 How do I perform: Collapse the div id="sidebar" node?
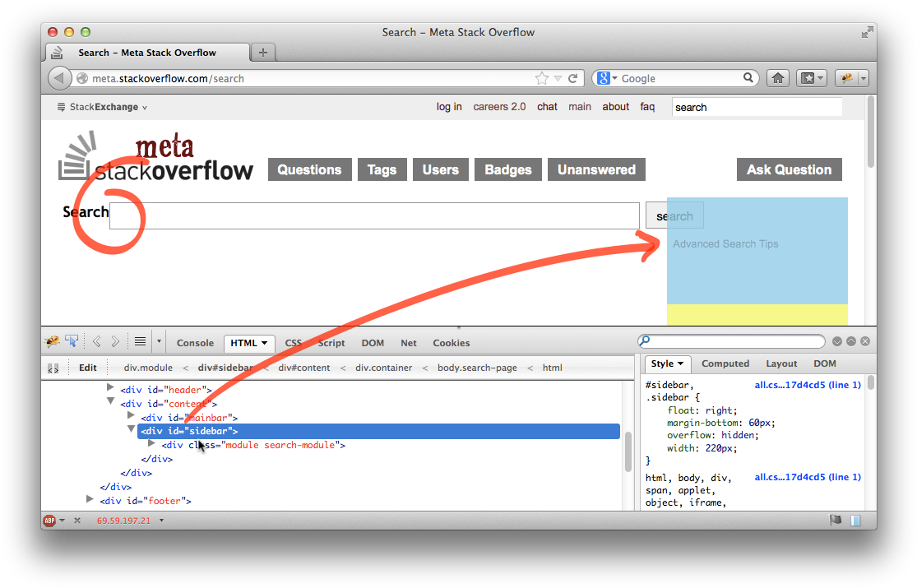point(131,429)
